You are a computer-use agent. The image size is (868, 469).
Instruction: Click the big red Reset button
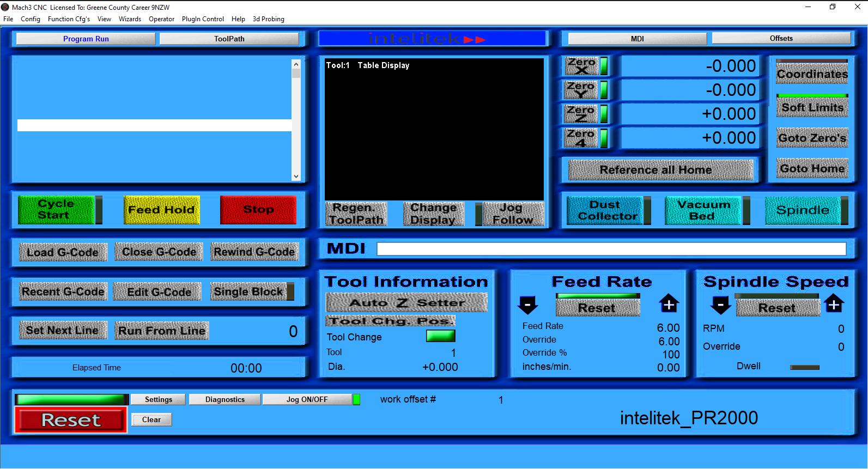coord(71,420)
